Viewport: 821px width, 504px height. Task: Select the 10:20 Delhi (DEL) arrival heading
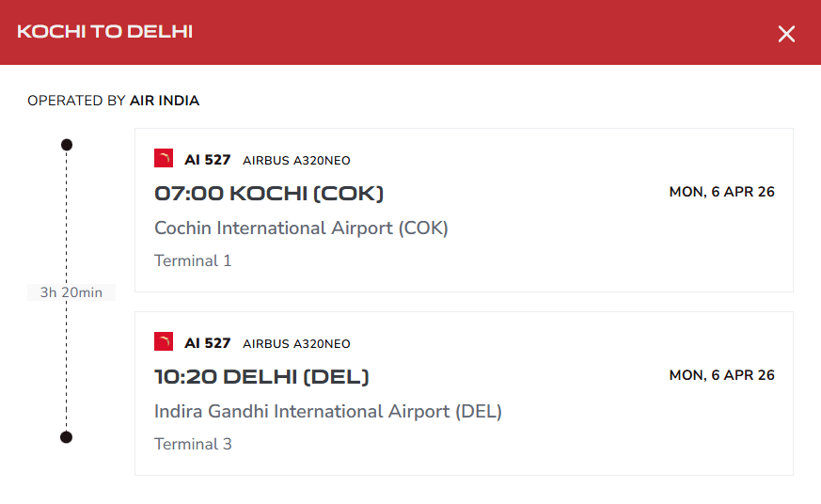(x=261, y=377)
